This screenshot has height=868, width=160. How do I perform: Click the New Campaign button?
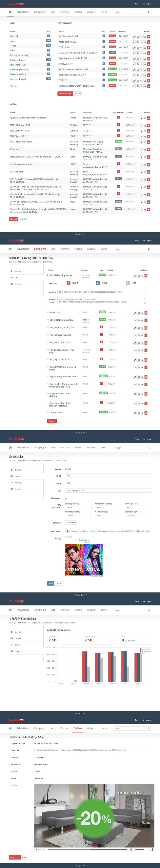(x=65, y=94)
